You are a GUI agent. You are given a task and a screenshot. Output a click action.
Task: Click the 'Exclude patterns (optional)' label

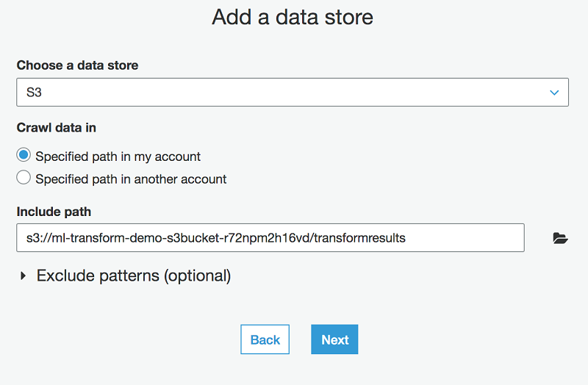pos(134,276)
